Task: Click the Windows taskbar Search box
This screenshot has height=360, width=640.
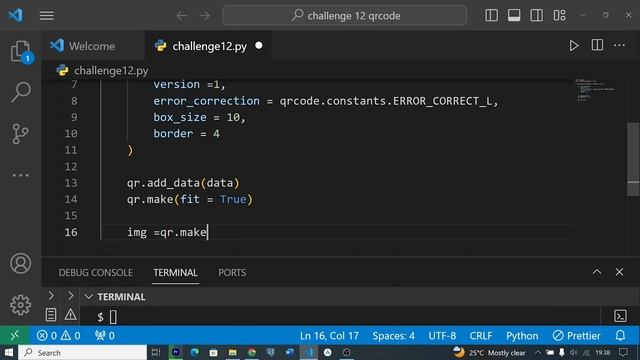Action: click(x=83, y=352)
